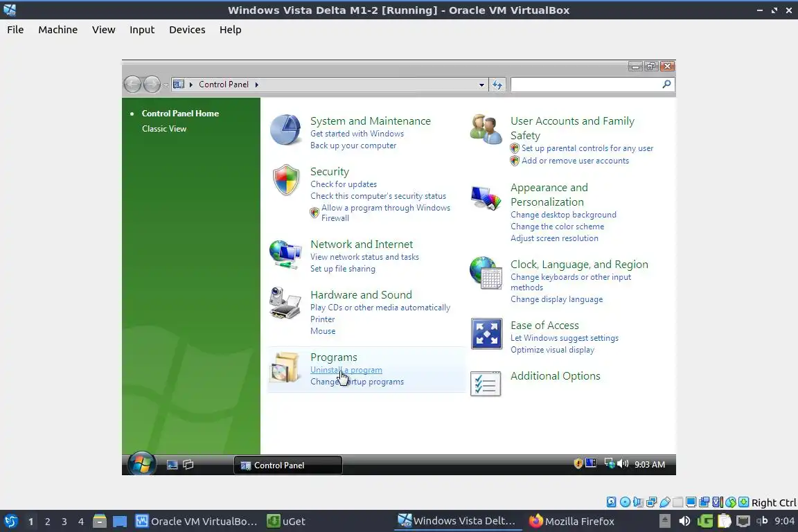Click VirtualBox audio status icon
Image resolution: width=798 pixels, height=532 pixels.
tap(638, 502)
